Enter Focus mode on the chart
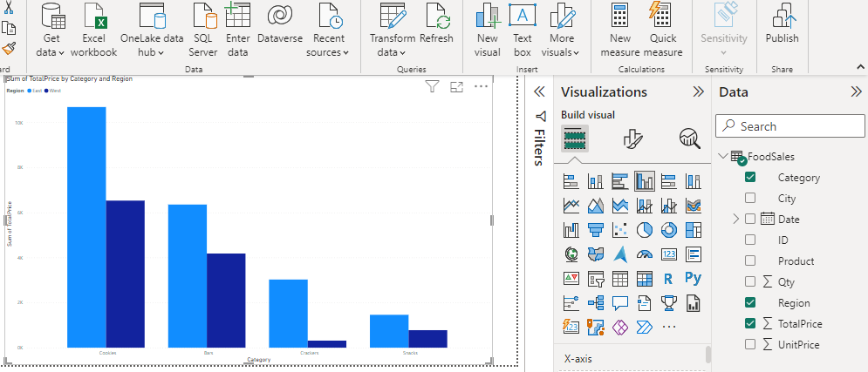Image resolution: width=868 pixels, height=372 pixels. (x=456, y=87)
